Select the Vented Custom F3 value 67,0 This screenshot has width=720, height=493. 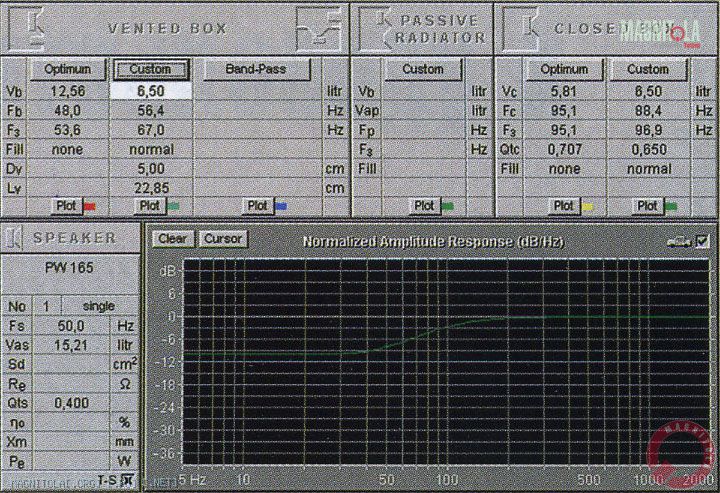[151, 130]
